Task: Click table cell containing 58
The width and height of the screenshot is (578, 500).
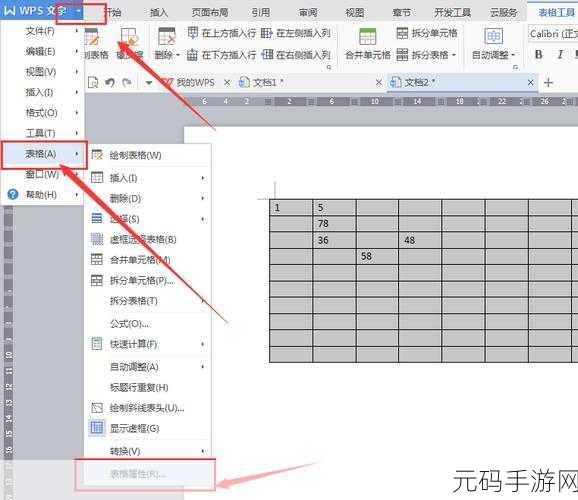Action: coord(377,256)
